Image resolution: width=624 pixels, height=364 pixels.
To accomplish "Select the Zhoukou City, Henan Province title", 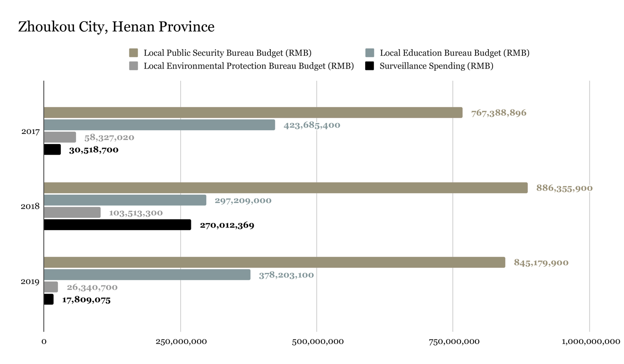I will 116,27.
